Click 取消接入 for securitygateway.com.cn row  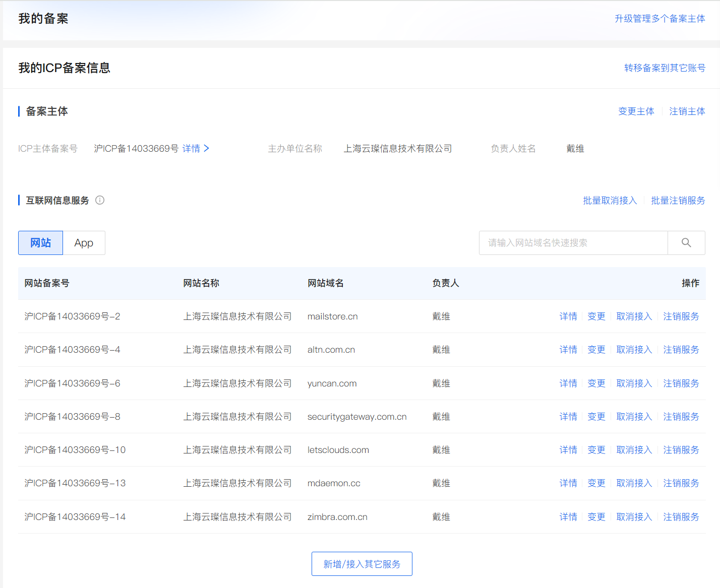coord(634,417)
